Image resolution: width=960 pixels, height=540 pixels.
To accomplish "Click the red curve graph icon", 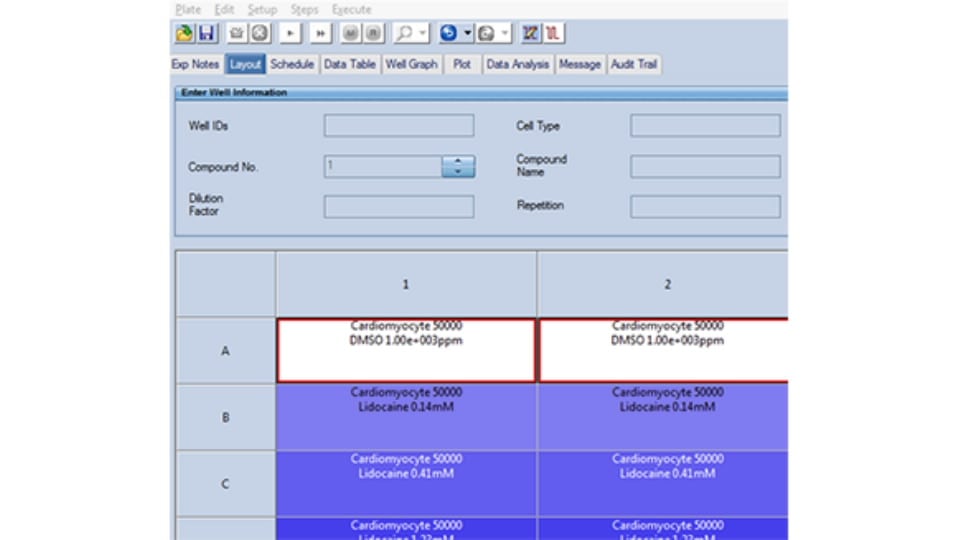I will pos(553,33).
